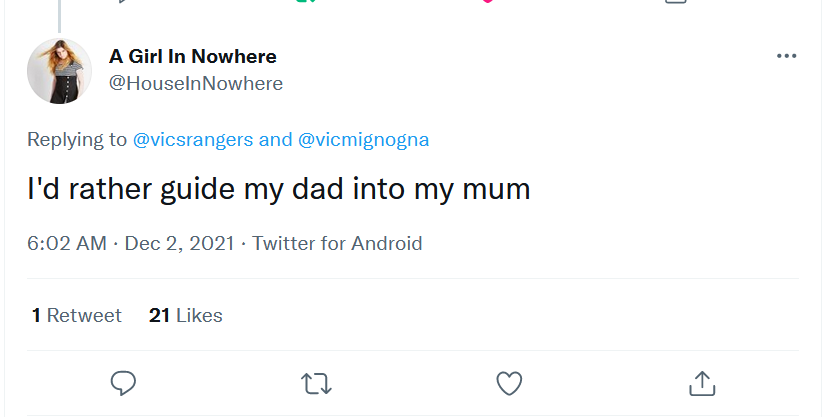This screenshot has height=417, width=824.
Task: Click the 6:02 AM Dec 2, 2021 timestamp
Action: pos(131,244)
